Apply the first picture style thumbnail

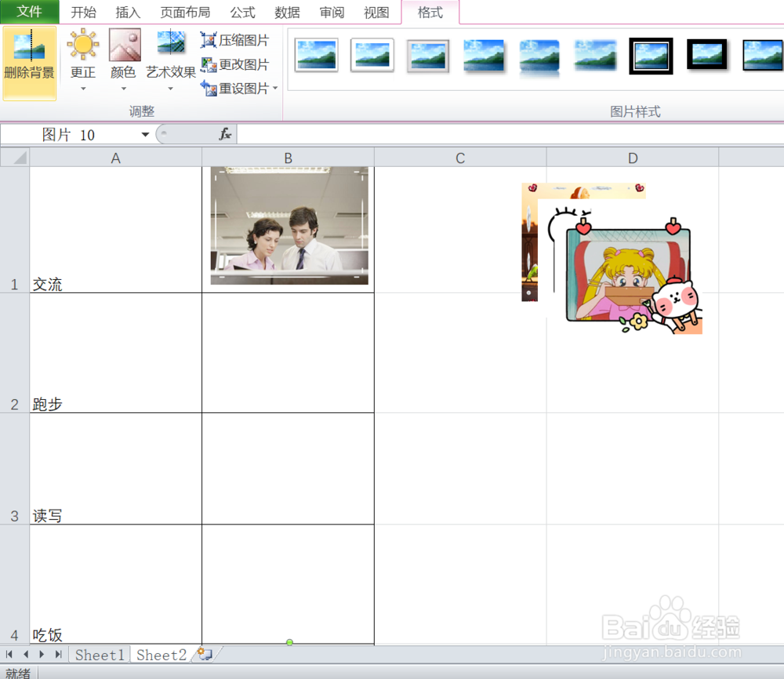317,55
